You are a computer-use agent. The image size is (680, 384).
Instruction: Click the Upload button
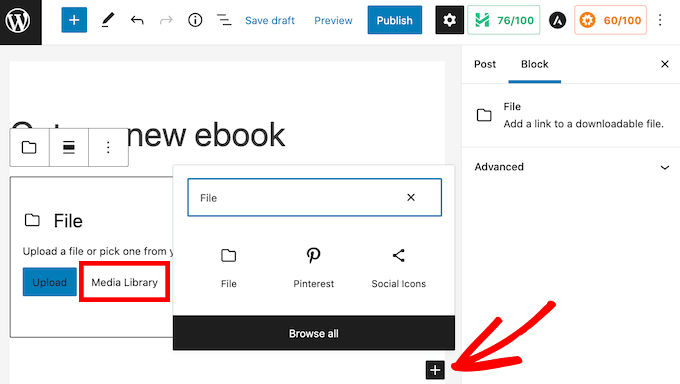tap(49, 282)
